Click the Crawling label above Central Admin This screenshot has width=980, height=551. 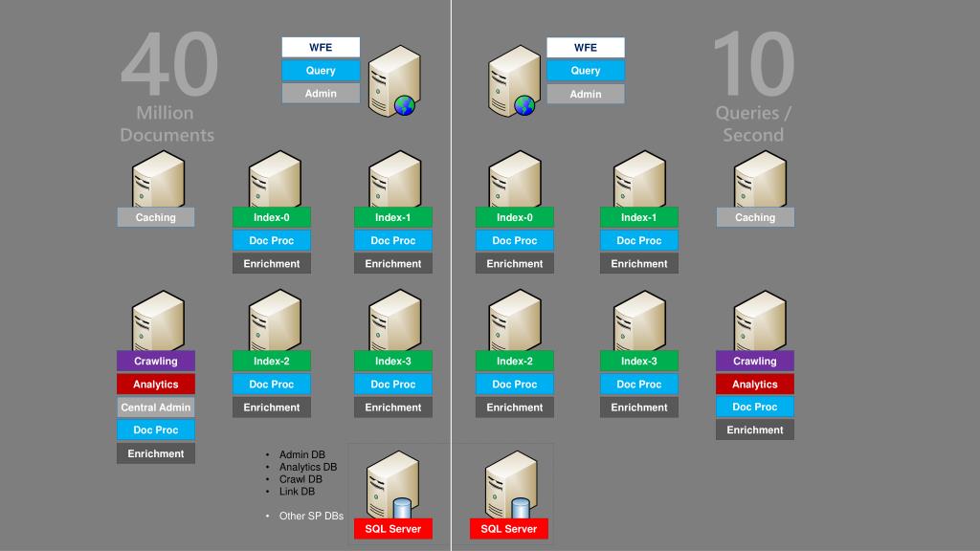156,361
